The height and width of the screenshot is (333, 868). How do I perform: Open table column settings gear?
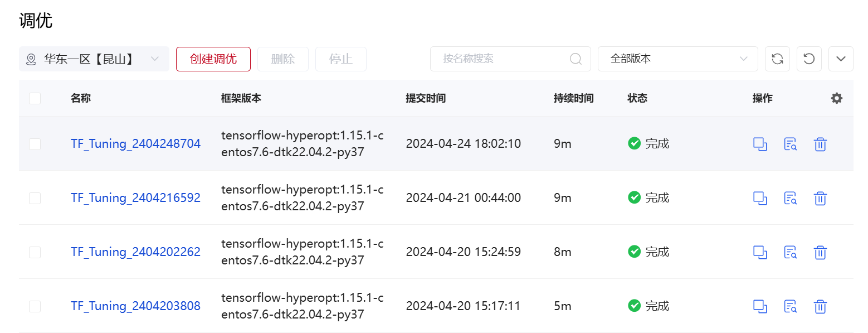(836, 98)
